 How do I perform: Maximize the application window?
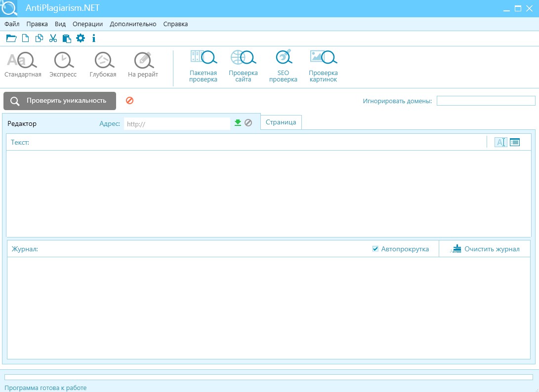point(518,8)
